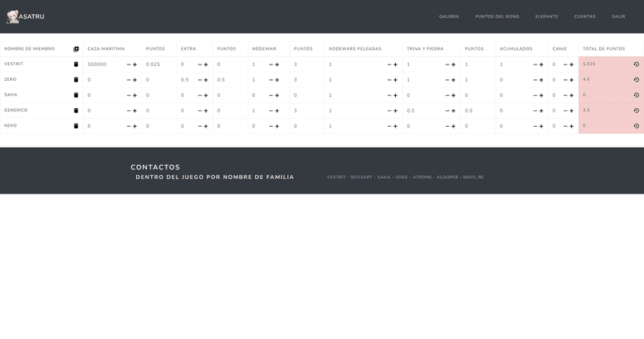The height and width of the screenshot is (339, 644).
Task: Increase Canje value for NEKO
Action: 572,126
